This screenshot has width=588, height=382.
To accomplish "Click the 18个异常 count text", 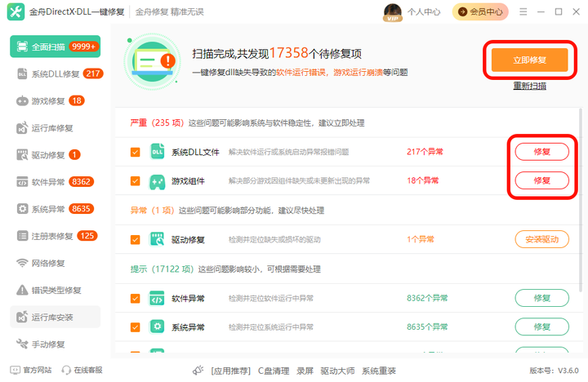I will 423,180.
